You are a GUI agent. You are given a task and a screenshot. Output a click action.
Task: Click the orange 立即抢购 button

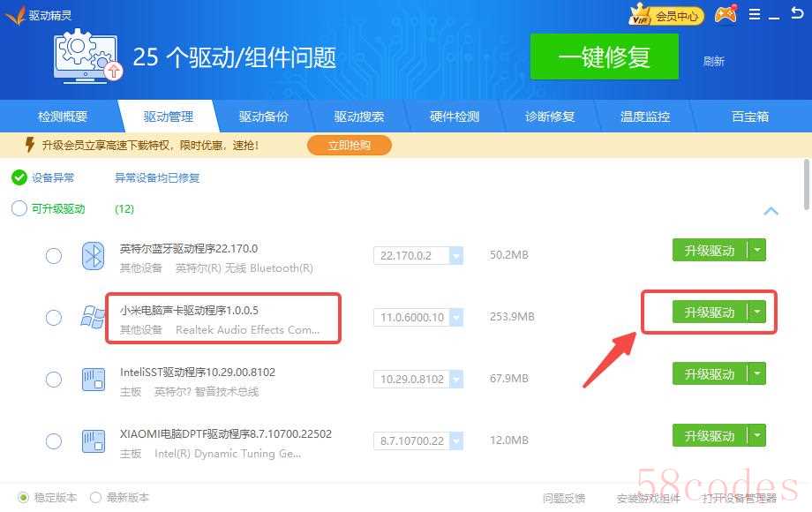point(349,145)
